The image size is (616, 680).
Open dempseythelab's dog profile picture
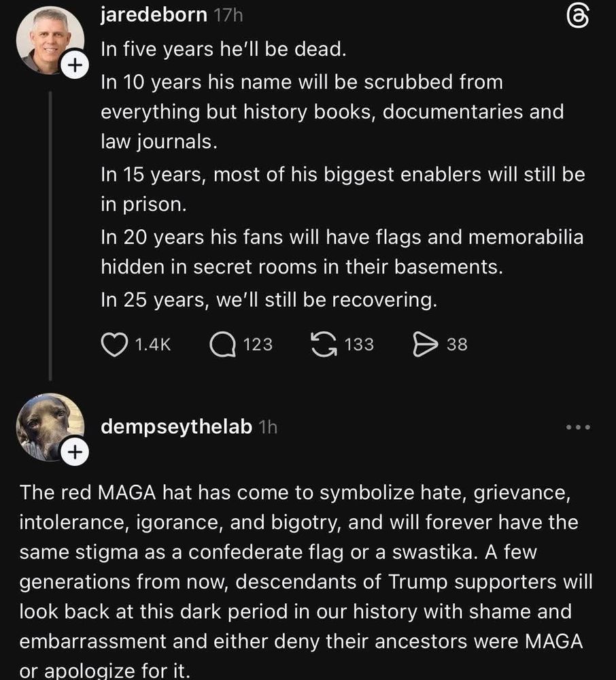pos(50,427)
